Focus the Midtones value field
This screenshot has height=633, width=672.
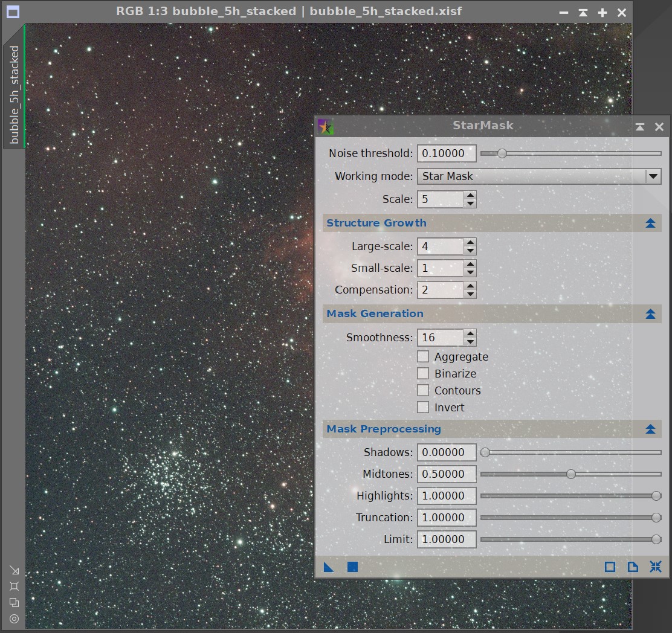[447, 474]
